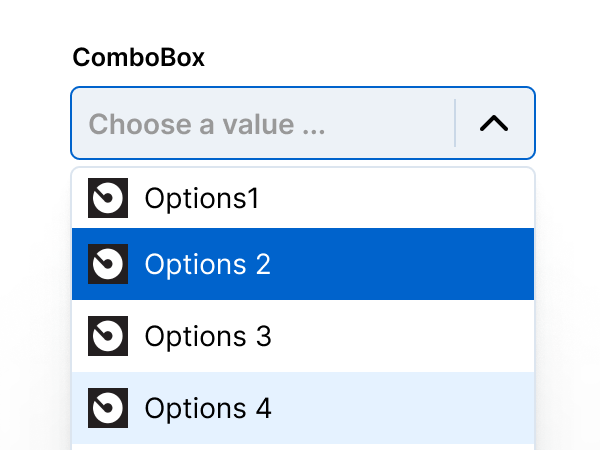Image resolution: width=600 pixels, height=450 pixels.
Task: Select the hovered Options 4 text
Action: [x=207, y=408]
